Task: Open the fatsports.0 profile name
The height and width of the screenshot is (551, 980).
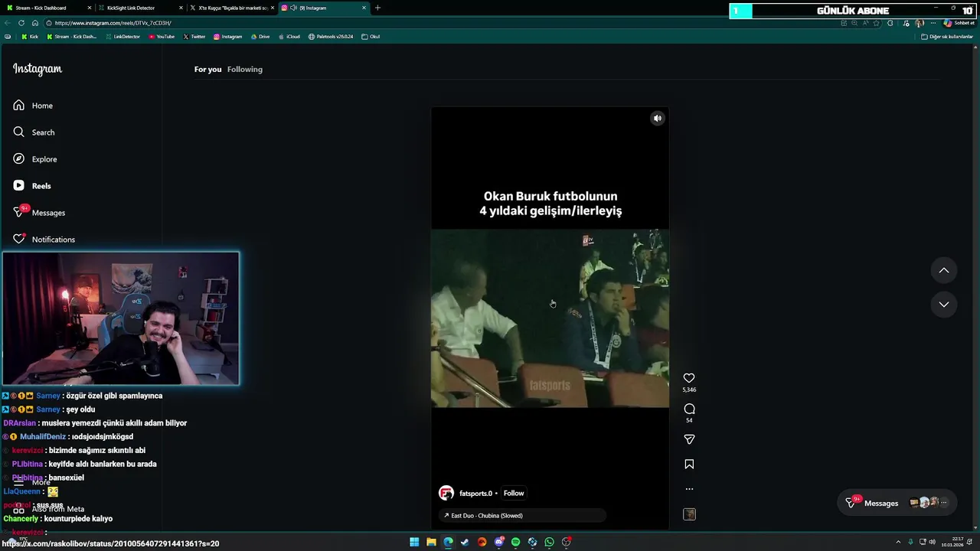Action: pyautogui.click(x=475, y=494)
